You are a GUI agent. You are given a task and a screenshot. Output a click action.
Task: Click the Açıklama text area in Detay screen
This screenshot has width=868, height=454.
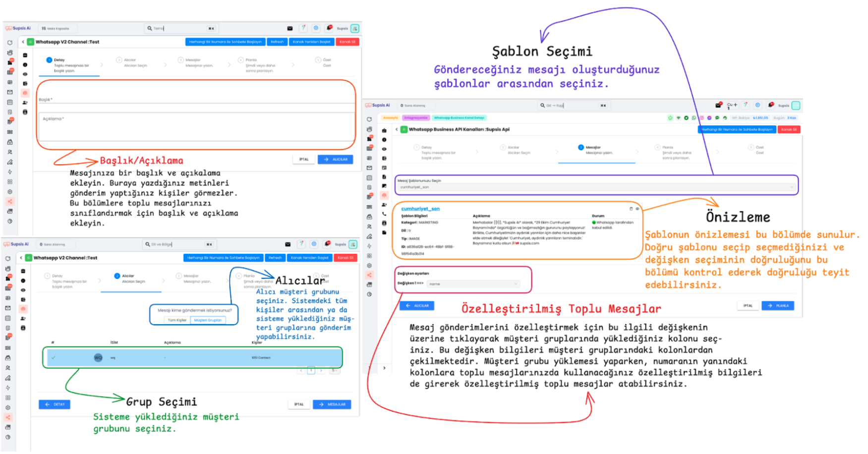pos(196,126)
